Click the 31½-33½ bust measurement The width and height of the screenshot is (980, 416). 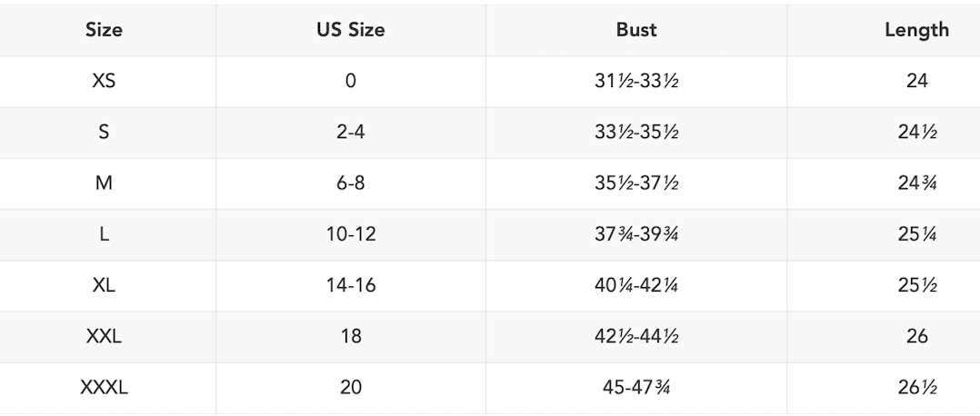click(635, 81)
